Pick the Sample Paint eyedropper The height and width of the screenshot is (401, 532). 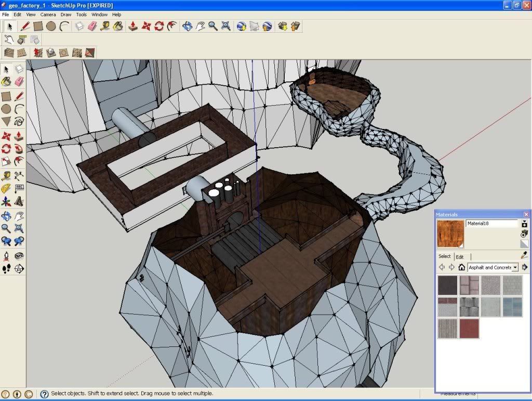pos(524,255)
